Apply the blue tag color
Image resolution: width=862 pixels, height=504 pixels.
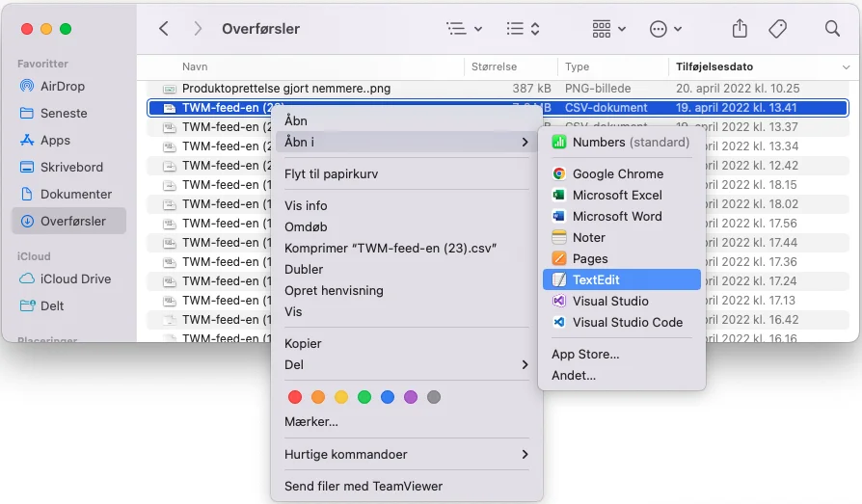(388, 397)
